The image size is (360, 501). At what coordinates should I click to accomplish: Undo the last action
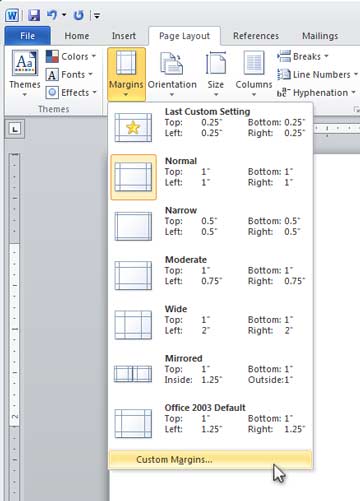point(52,15)
